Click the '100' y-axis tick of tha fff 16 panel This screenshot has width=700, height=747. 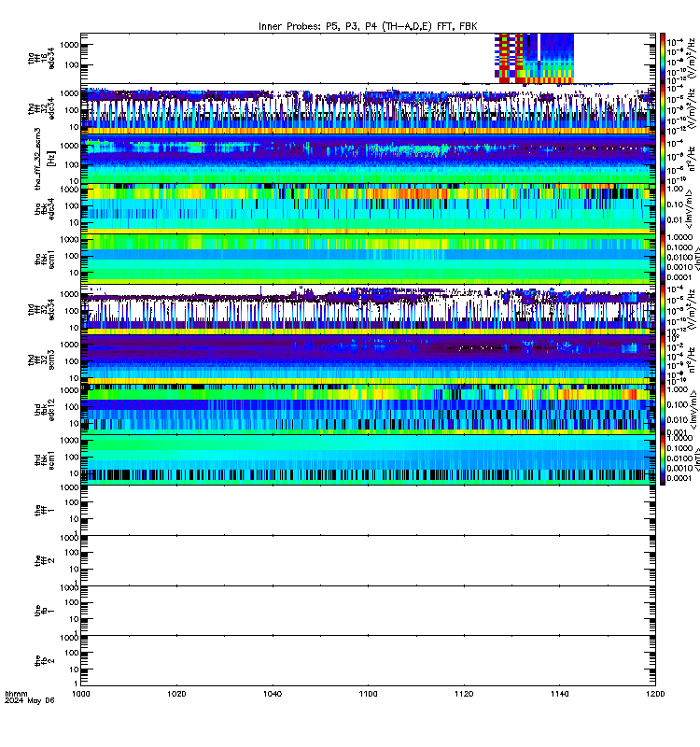(72, 65)
